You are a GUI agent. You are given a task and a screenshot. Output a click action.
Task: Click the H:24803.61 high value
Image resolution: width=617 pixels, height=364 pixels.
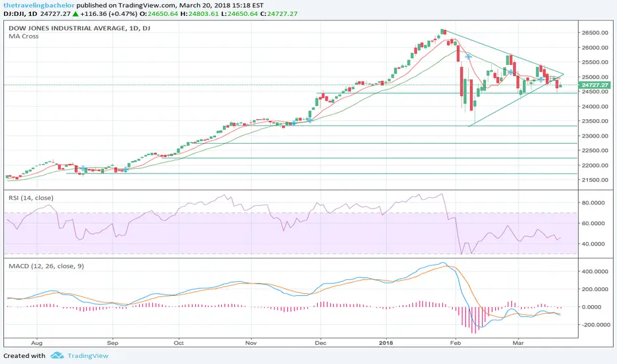click(199, 14)
